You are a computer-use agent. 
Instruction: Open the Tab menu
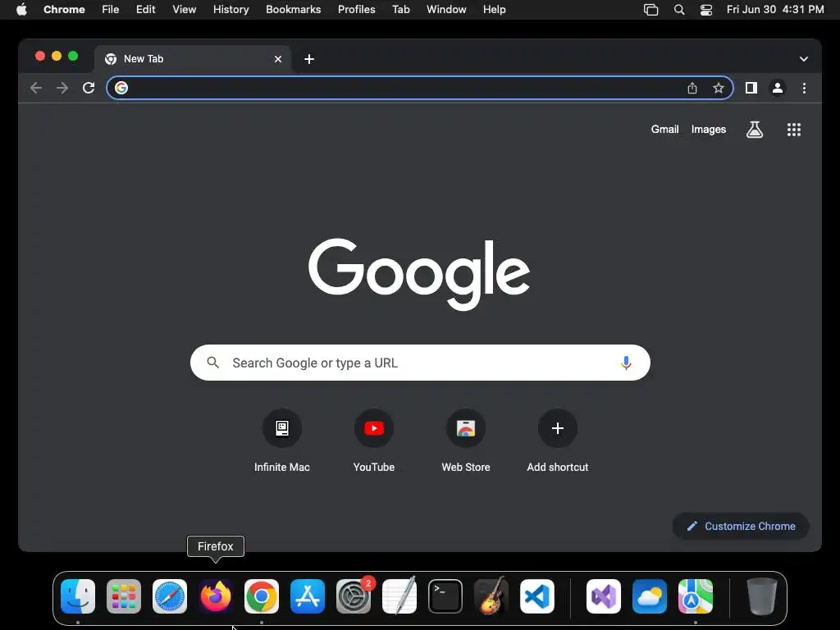point(400,10)
